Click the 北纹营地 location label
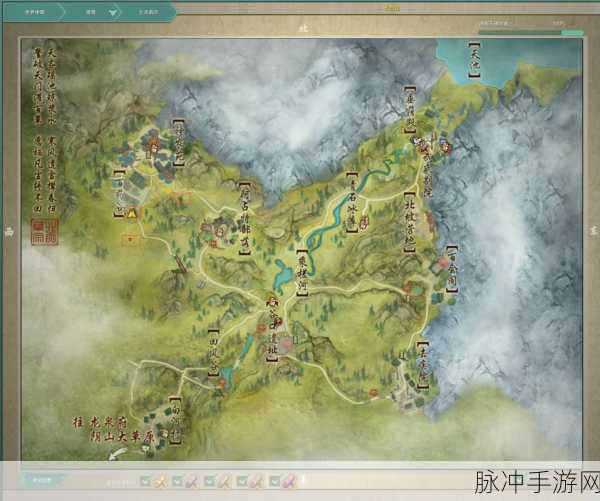 410,222
